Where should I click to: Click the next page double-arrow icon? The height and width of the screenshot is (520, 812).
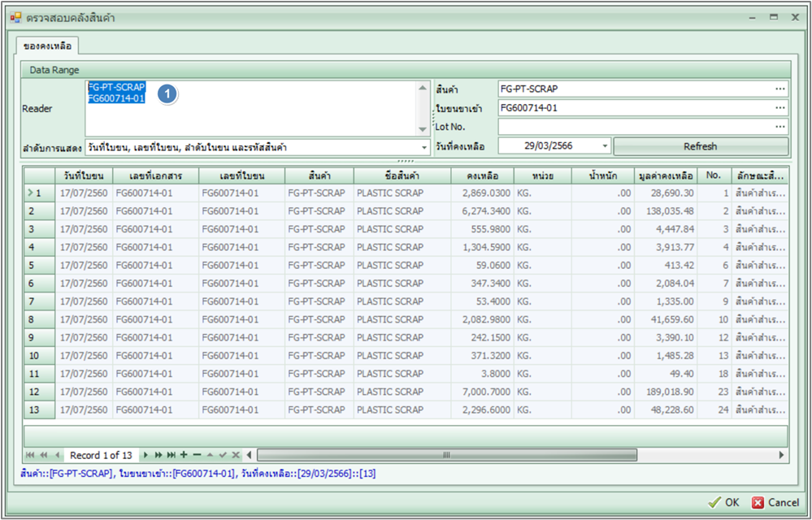[x=159, y=455]
